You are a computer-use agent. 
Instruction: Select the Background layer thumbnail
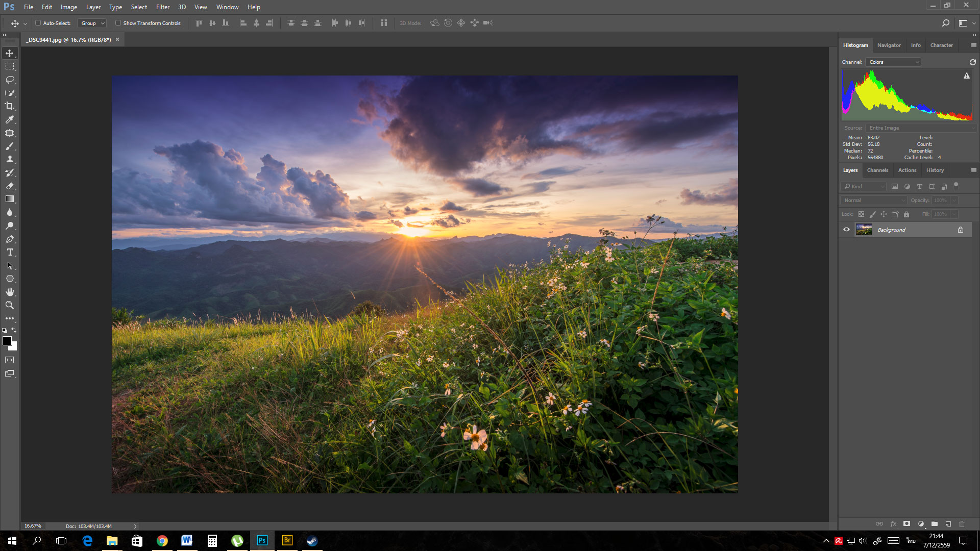(x=864, y=230)
